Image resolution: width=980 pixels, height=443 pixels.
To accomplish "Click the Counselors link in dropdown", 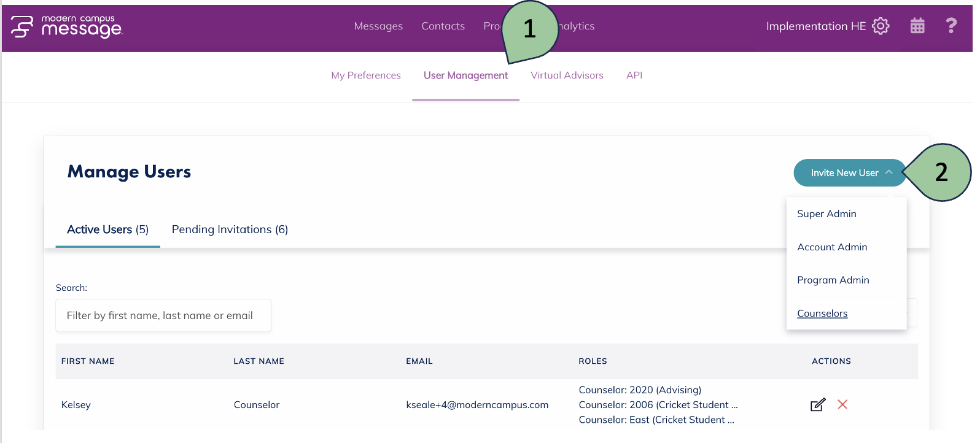I will (x=822, y=314).
